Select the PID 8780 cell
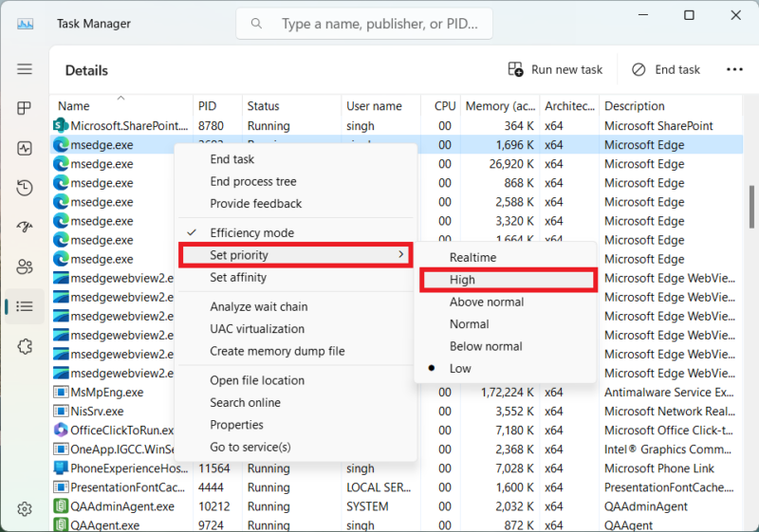Screen dimensions: 759x532 tap(211, 126)
